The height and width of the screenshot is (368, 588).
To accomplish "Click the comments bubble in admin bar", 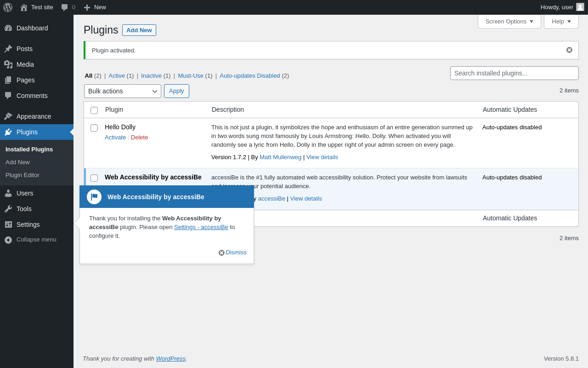I will (x=65, y=7).
